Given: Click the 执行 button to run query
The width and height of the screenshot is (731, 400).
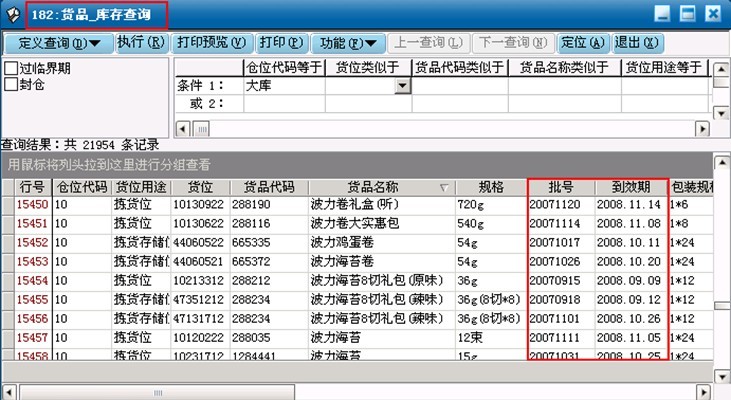Looking at the screenshot, I should 141,43.
